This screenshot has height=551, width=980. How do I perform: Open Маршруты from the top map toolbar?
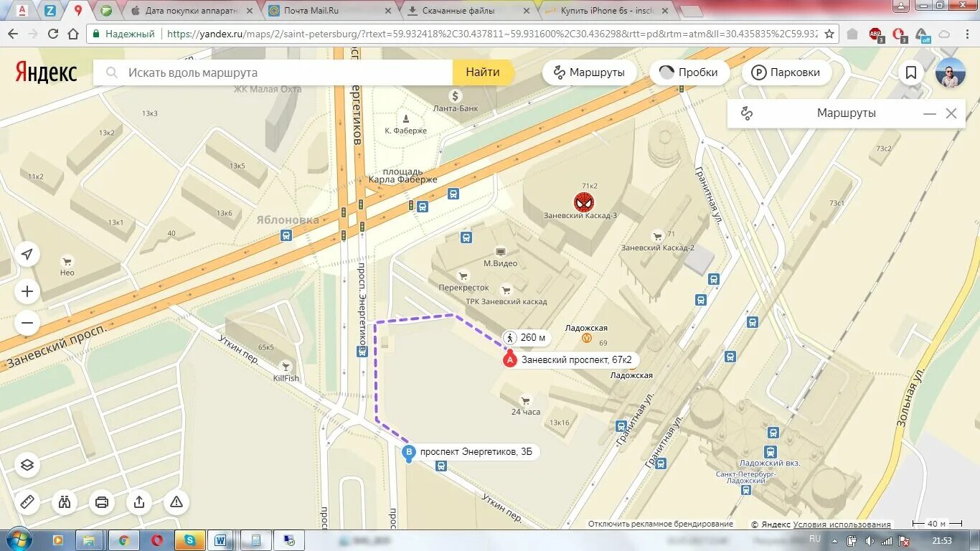click(589, 72)
